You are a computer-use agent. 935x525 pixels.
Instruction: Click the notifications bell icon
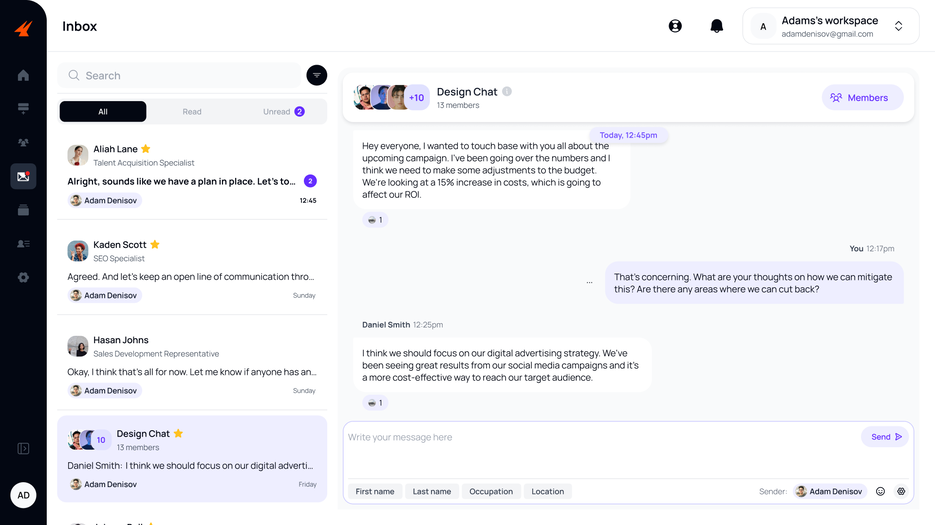[716, 26]
